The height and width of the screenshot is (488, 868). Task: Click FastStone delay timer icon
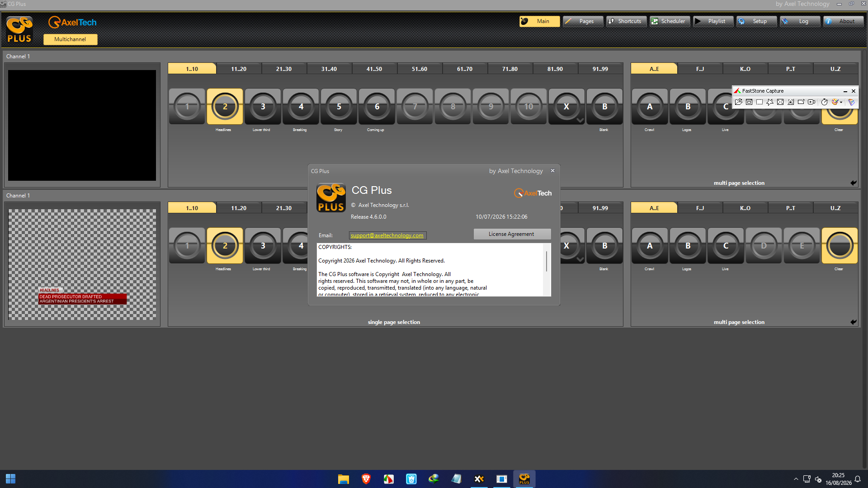825,102
